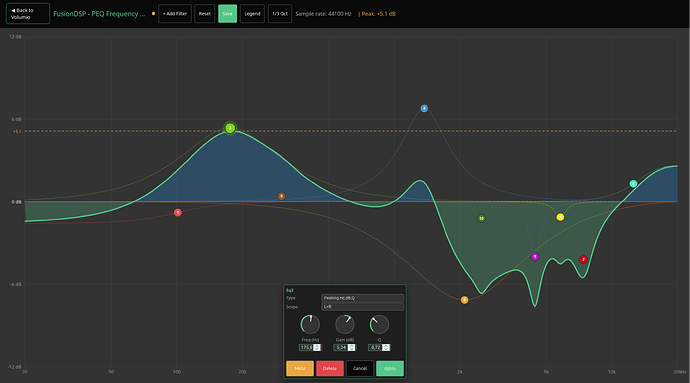Apply the filter changes

[x=390, y=368]
